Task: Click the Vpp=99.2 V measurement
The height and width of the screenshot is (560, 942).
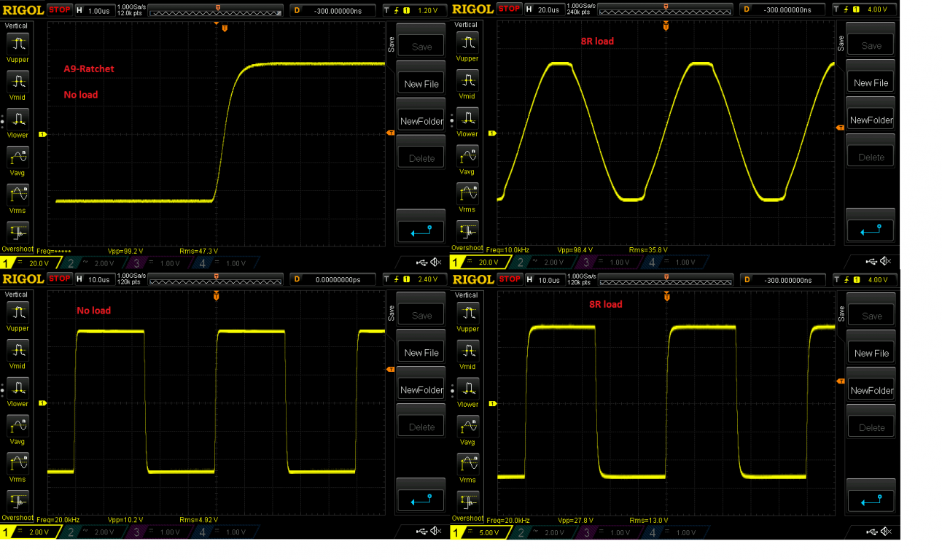Action: [126, 251]
